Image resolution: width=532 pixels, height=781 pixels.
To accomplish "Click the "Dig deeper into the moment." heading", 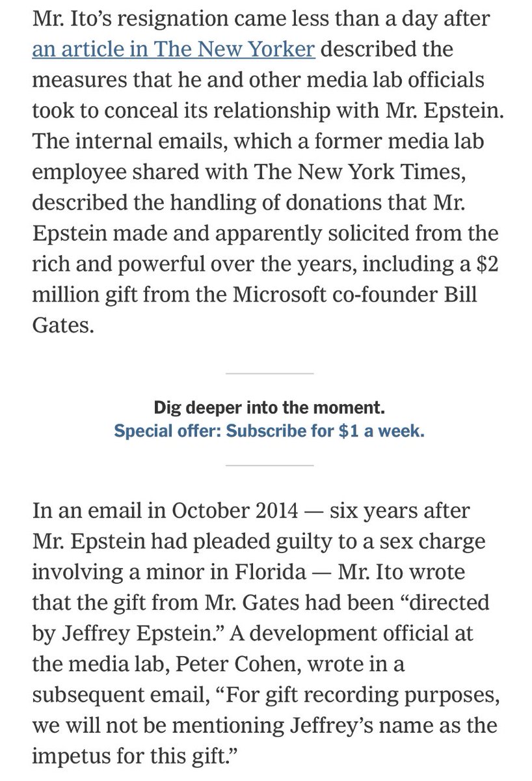I will (x=269, y=409).
